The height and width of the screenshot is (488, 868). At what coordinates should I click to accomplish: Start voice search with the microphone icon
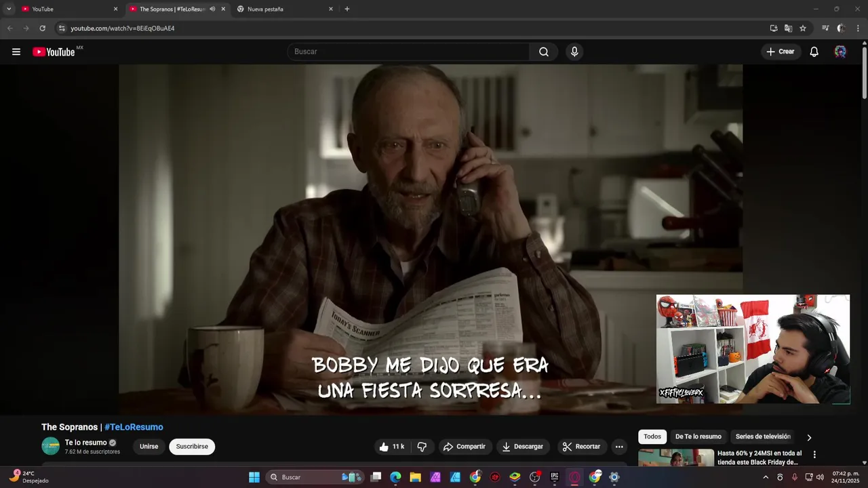pos(574,52)
